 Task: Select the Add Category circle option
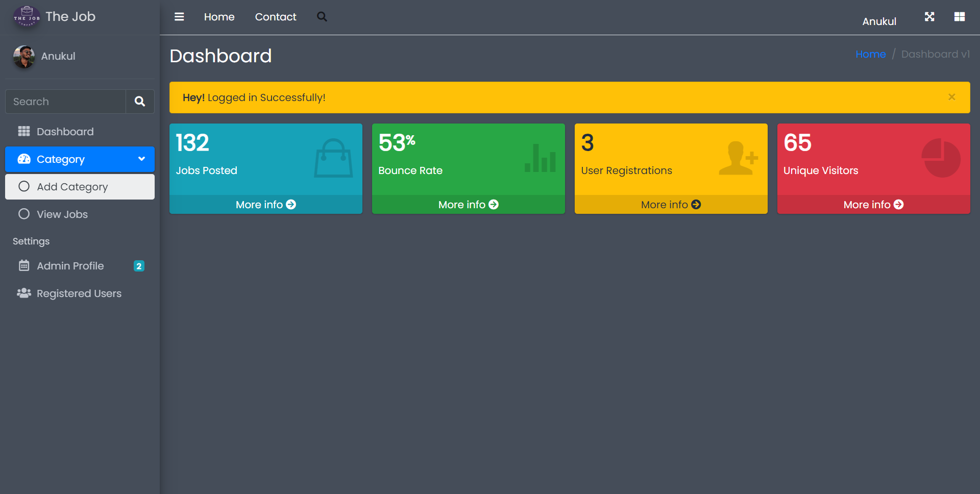point(24,187)
